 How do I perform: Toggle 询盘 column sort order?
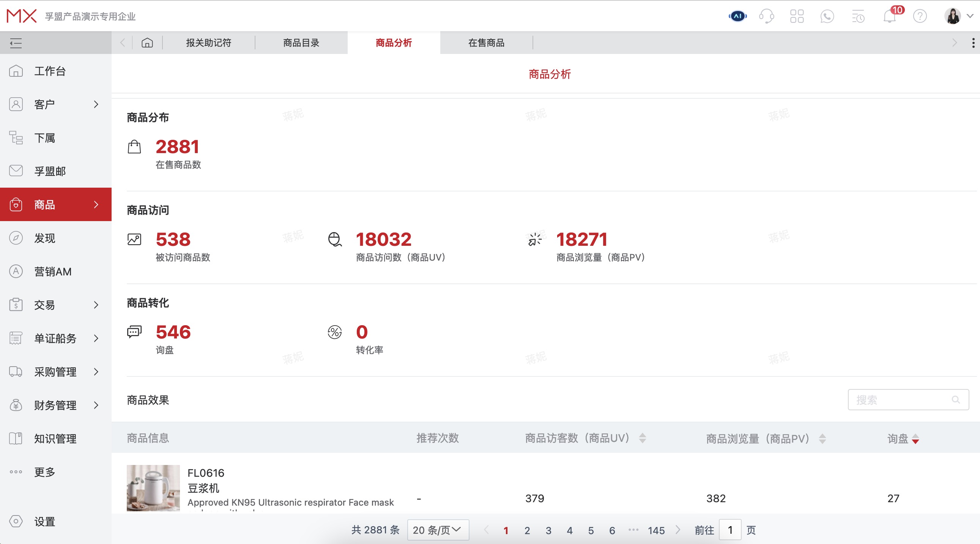pos(915,439)
